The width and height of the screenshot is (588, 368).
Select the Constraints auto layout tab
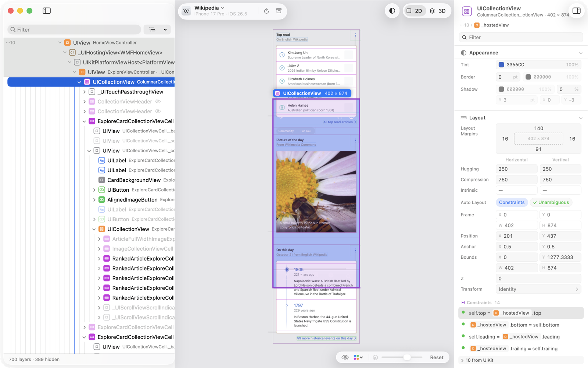512,202
